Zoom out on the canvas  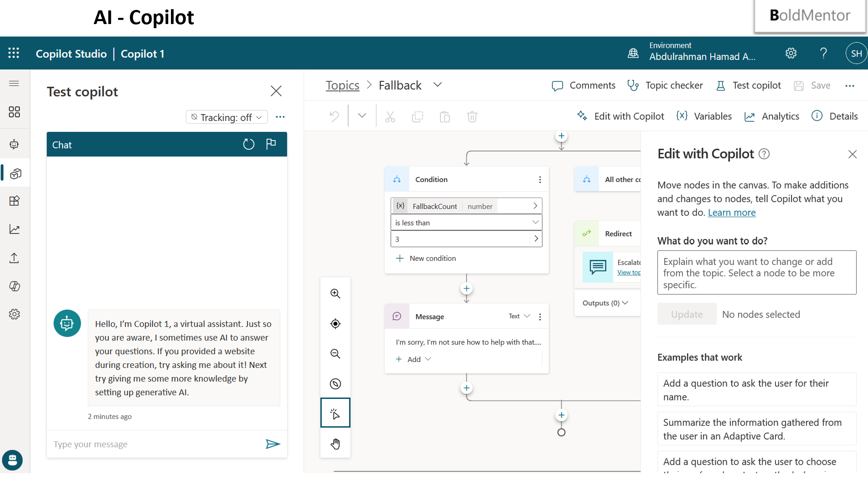(x=335, y=354)
